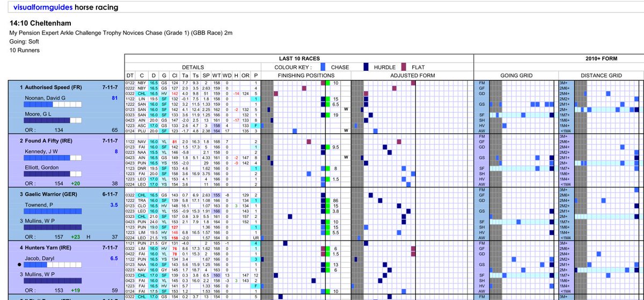Click the 'GOING GRID' column header

(516, 76)
